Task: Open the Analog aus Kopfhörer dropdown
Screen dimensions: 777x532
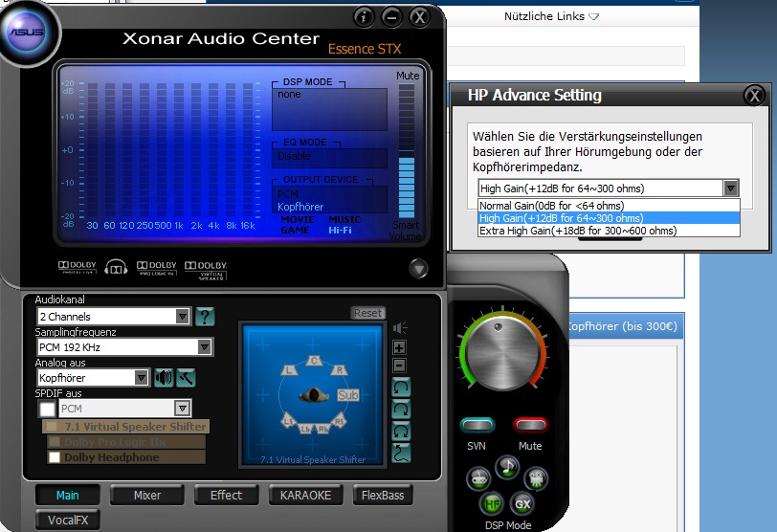Action: pyautogui.click(x=93, y=378)
